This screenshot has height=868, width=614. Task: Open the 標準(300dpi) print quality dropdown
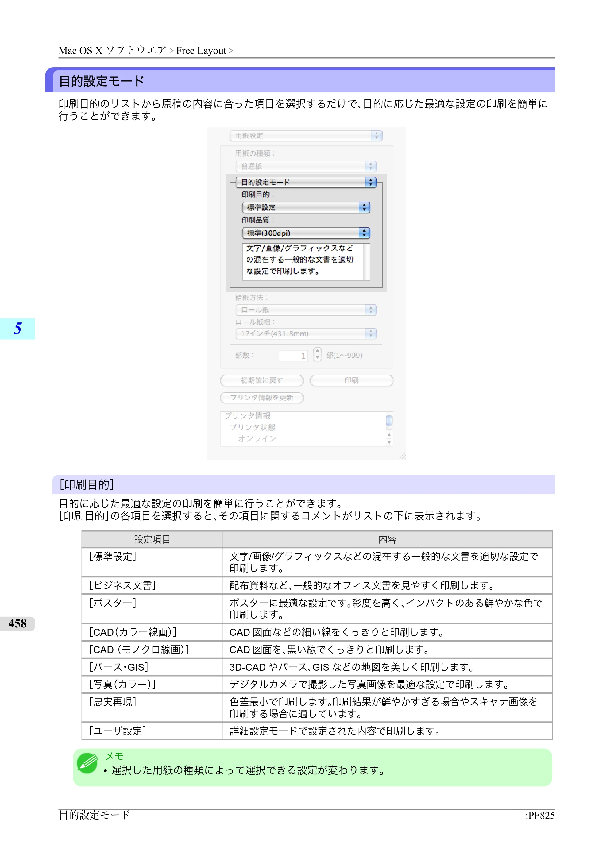click(306, 233)
